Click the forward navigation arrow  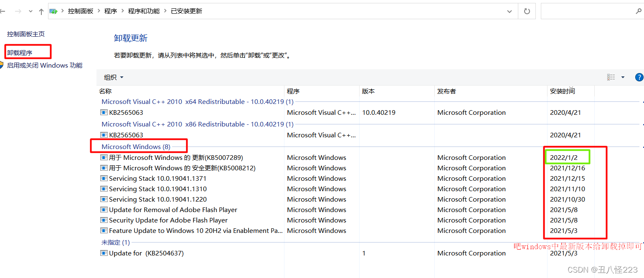point(18,12)
